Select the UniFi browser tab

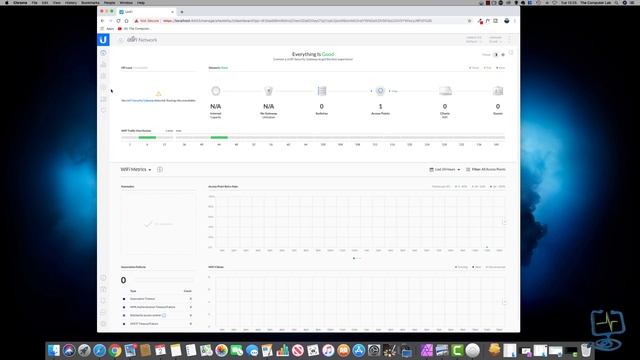point(146,12)
